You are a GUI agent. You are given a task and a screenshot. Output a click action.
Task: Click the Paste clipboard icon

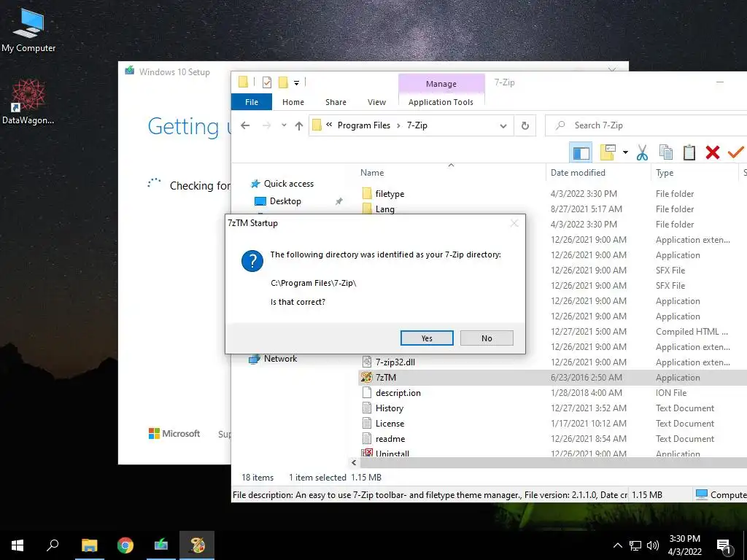pyautogui.click(x=689, y=152)
